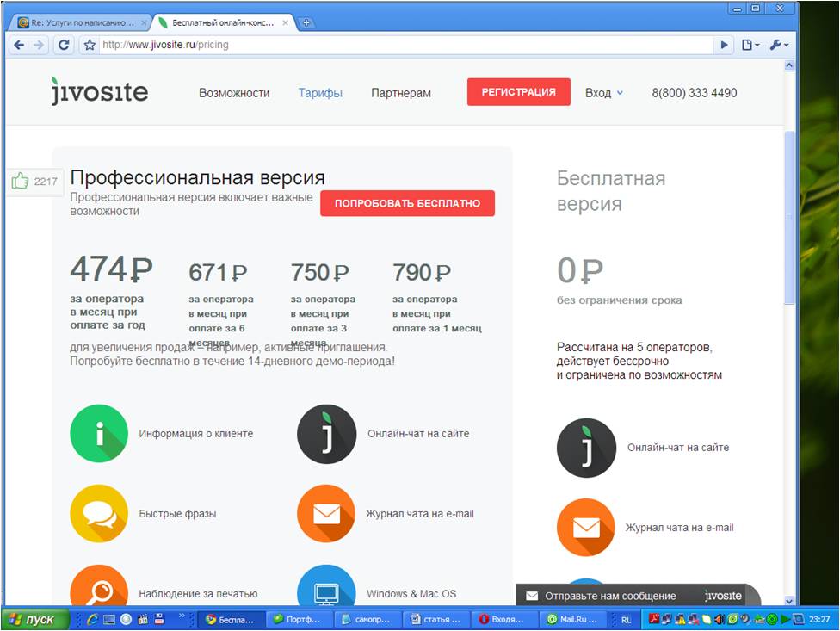Switch to the 'Re: Услуги по написанию' tab
The image size is (840, 631).
[x=82, y=22]
